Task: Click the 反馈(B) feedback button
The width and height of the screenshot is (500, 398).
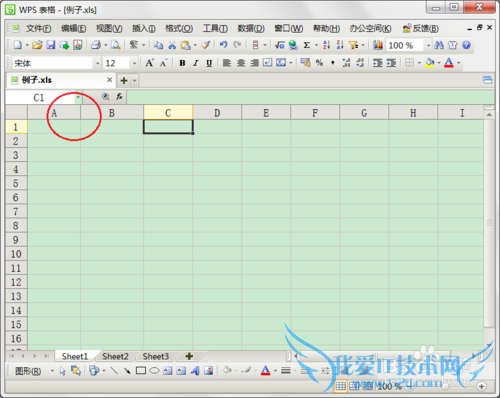Action: coord(420,28)
